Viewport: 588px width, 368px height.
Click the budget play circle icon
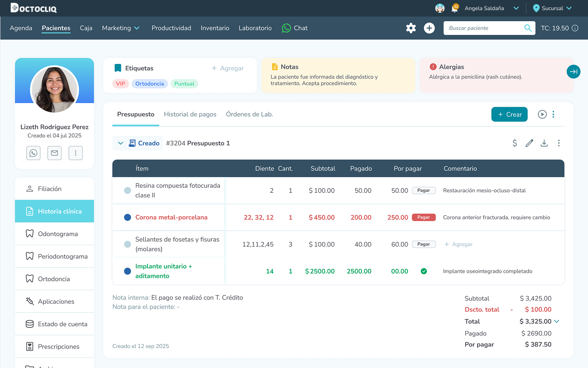pos(542,115)
